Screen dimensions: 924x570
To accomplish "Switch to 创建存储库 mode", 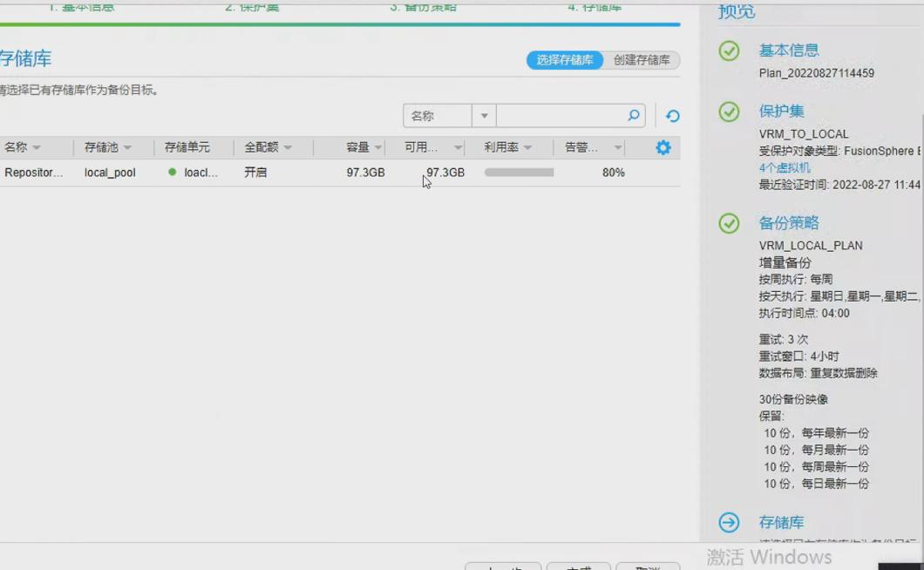I will tap(642, 60).
